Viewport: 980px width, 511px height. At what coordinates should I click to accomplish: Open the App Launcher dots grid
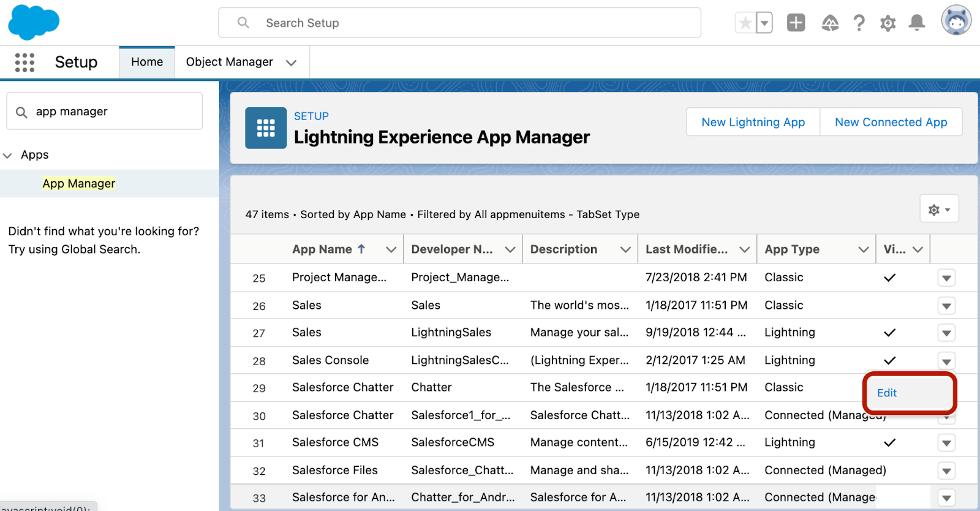click(x=24, y=62)
